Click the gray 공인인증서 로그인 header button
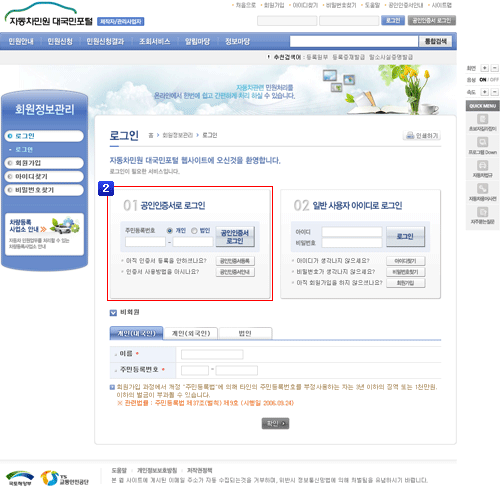Screen dimensions: 500x493 tap(432, 20)
